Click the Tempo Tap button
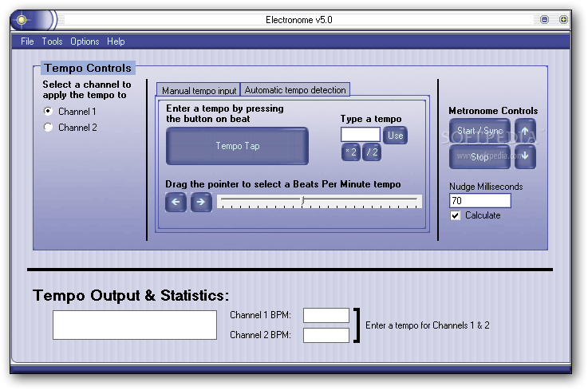The image size is (588, 390). point(238,146)
